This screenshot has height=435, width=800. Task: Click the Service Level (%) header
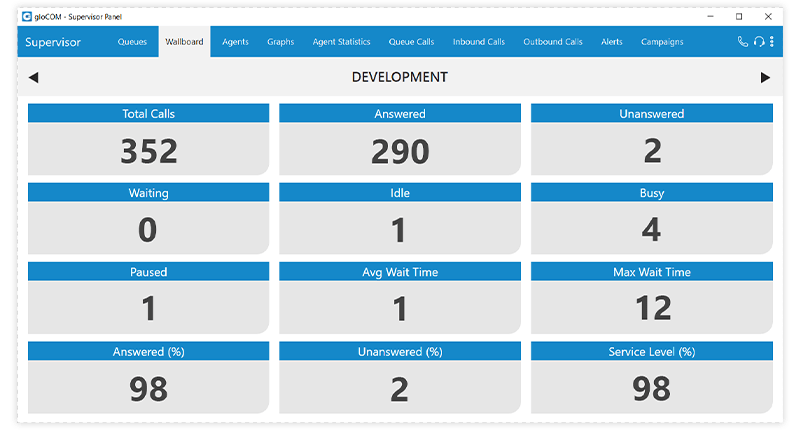[652, 351]
